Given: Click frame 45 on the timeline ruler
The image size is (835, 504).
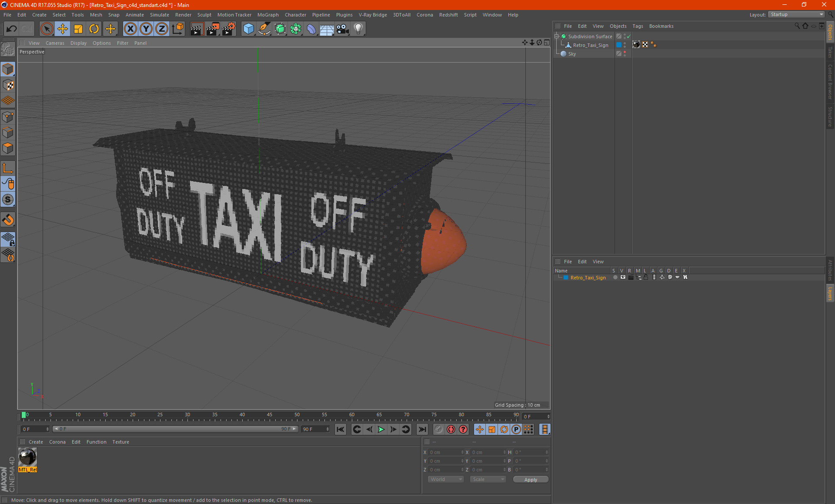Looking at the screenshot, I should point(270,416).
